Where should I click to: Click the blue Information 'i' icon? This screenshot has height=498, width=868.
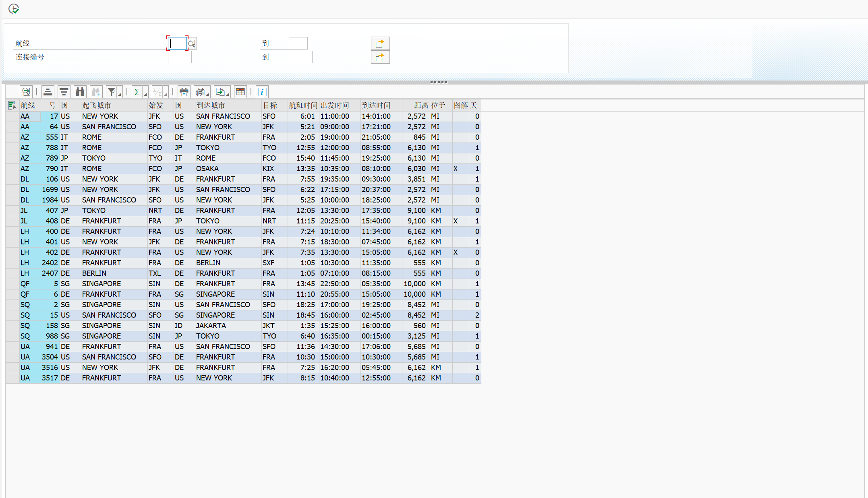(262, 92)
